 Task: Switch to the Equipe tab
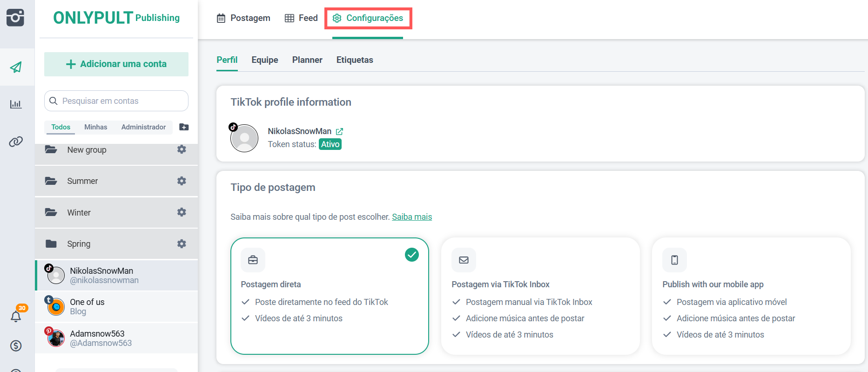(264, 60)
